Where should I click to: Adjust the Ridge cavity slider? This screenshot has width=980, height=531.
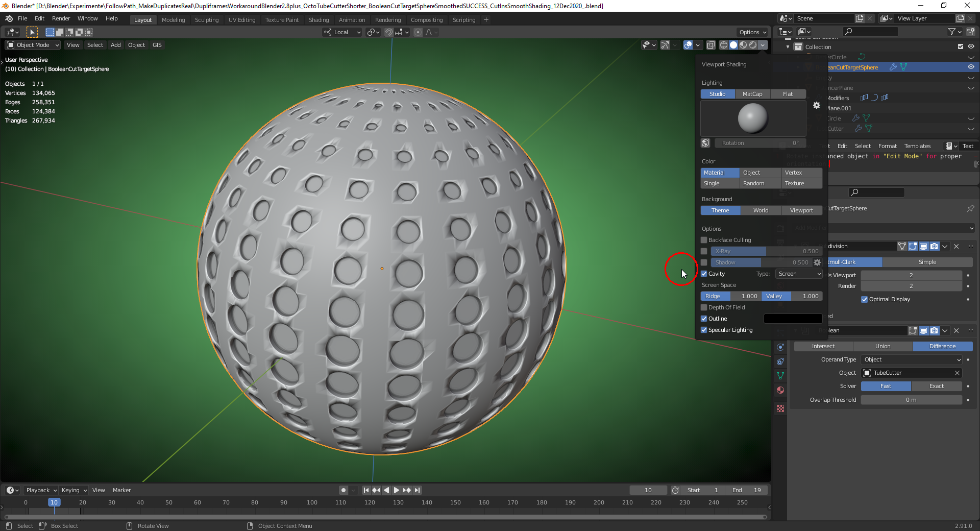pyautogui.click(x=730, y=296)
